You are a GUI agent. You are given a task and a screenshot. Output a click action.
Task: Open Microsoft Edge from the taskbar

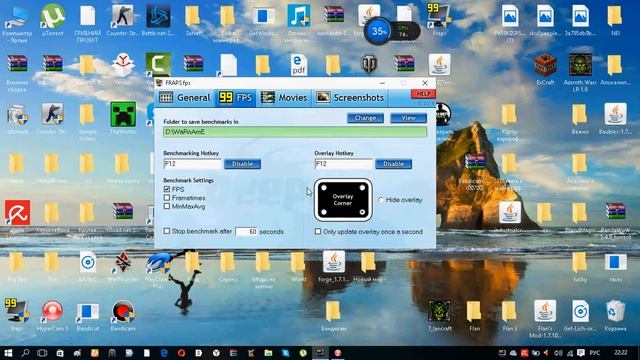pos(164,353)
